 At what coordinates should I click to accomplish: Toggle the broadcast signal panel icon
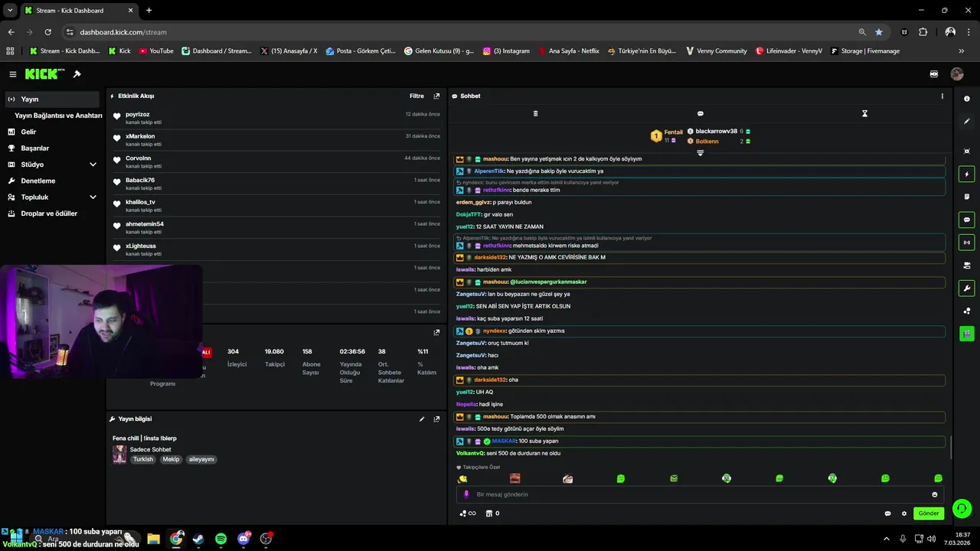[966, 243]
